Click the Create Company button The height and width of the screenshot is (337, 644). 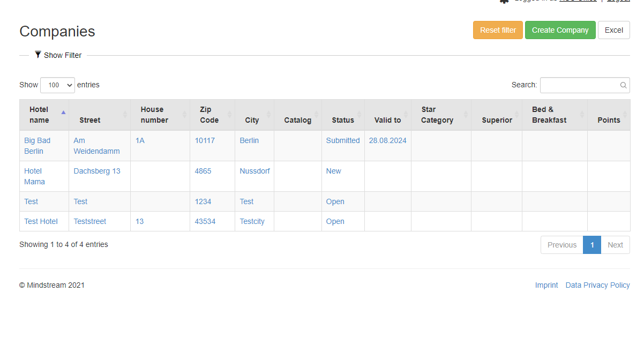tap(560, 30)
